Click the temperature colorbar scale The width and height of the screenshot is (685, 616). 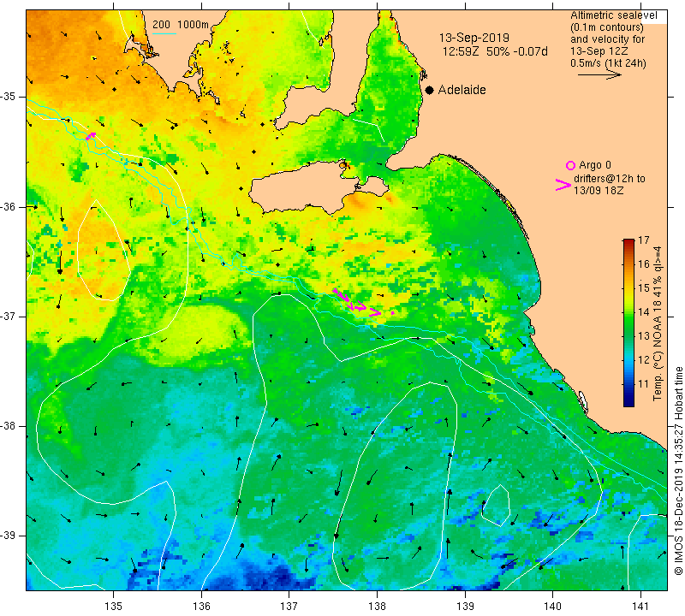coord(628,323)
